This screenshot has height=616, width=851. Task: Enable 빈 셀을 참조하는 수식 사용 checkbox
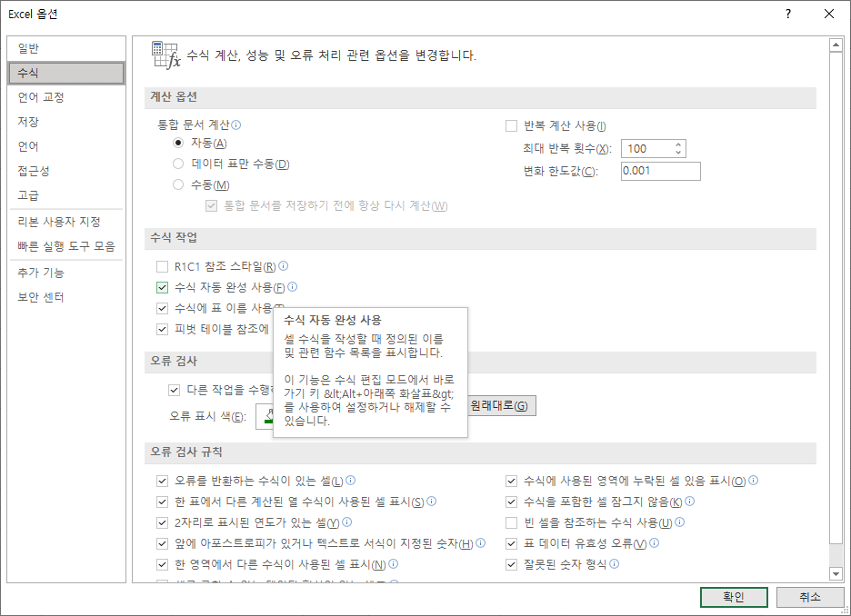pyautogui.click(x=511, y=522)
